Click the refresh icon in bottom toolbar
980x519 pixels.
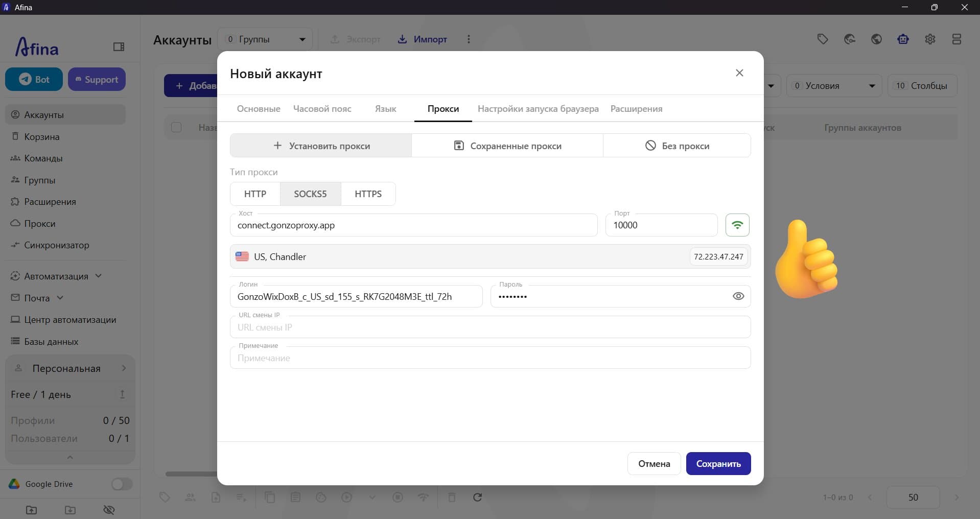tap(477, 497)
